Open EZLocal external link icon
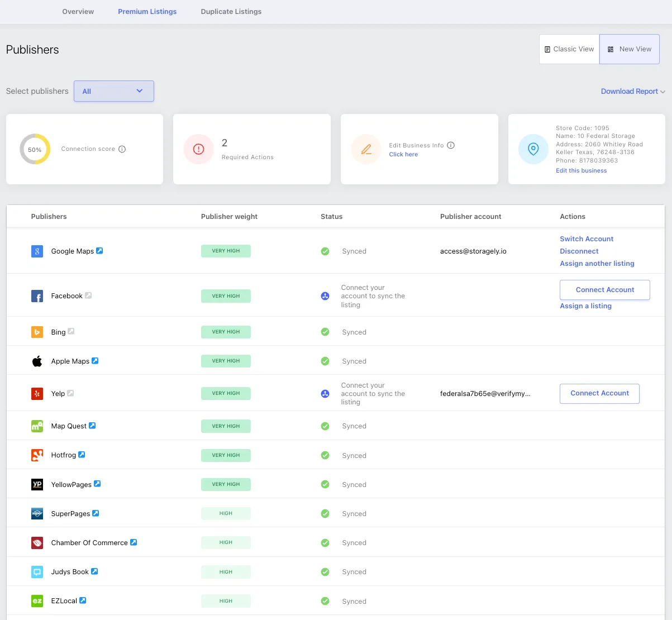This screenshot has width=672, height=620. pos(83,600)
